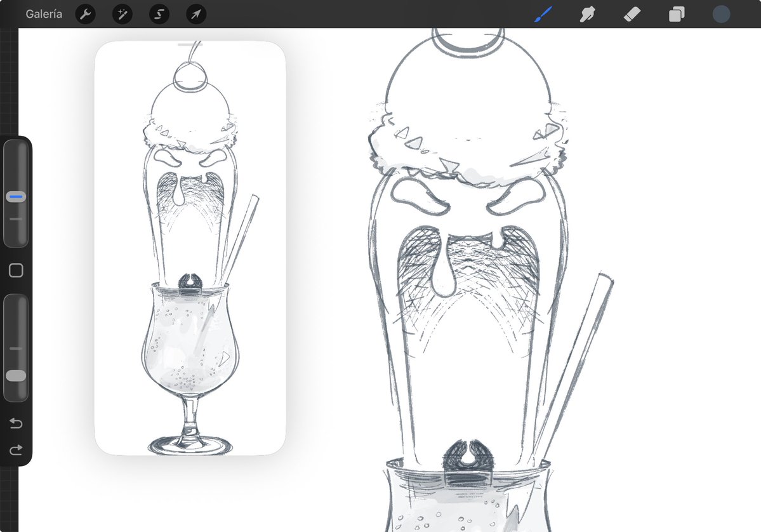Tap the square modify button on sidebar
Viewport: 761px width, 532px height.
point(16,270)
